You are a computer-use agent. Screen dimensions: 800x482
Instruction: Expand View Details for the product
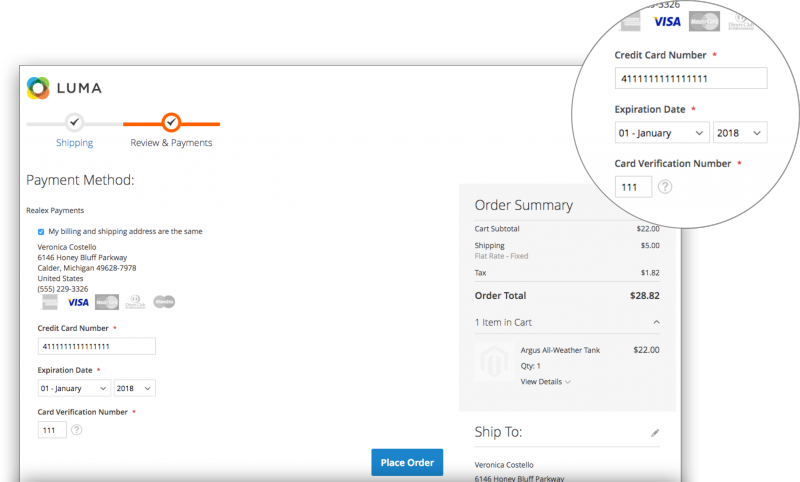(545, 382)
